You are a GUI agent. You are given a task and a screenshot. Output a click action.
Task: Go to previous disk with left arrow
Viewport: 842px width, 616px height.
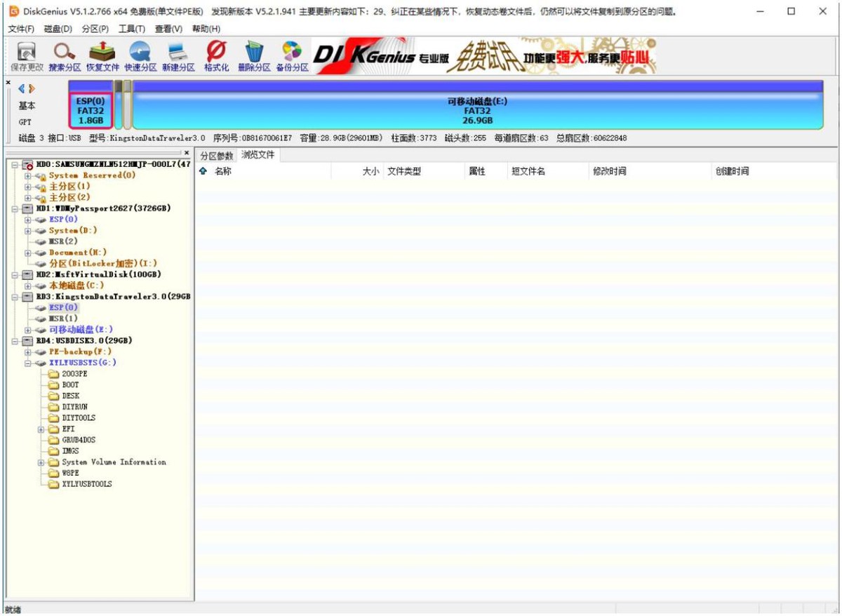coord(21,88)
